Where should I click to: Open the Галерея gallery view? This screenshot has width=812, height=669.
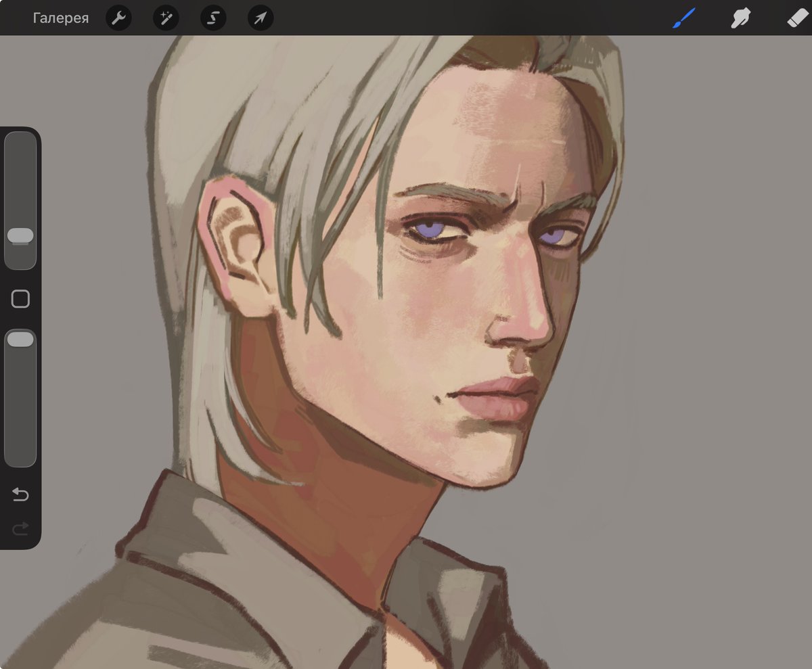[x=61, y=18]
